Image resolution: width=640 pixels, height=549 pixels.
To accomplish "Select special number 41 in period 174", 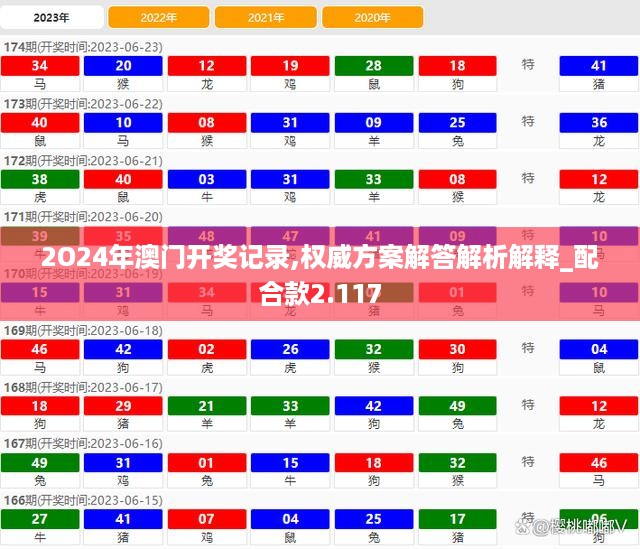I will click(x=599, y=66).
